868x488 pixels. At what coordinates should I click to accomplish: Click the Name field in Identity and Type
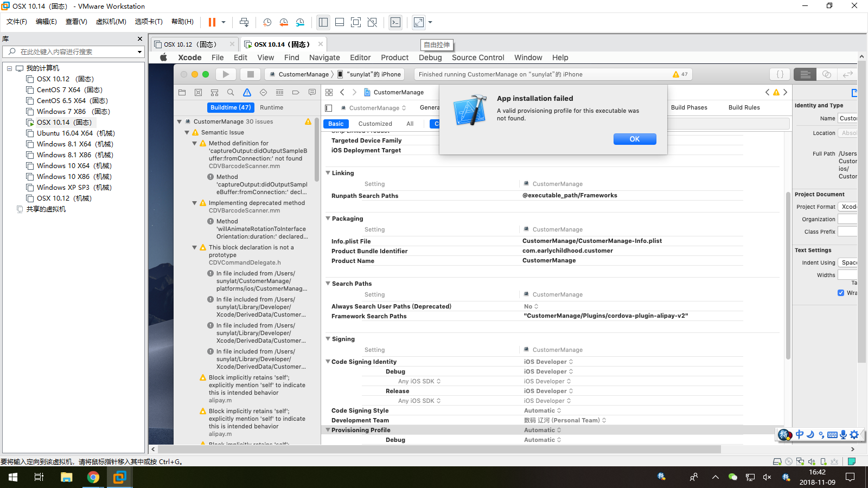[x=847, y=118]
